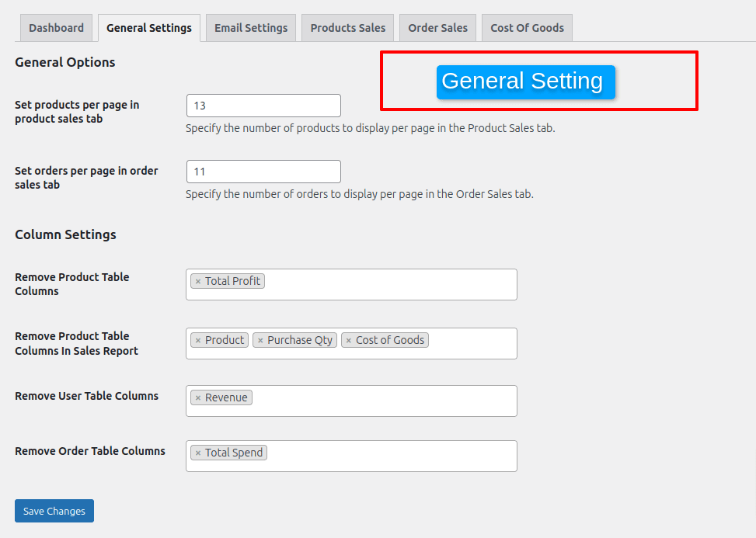Click the blue General Setting label

pyautogui.click(x=525, y=82)
